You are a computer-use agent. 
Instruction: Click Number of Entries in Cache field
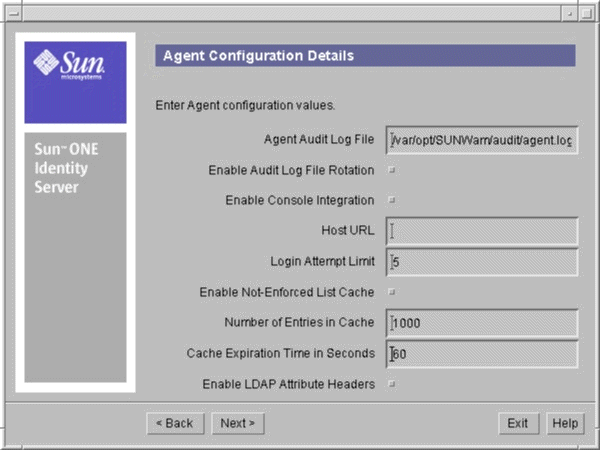482,323
